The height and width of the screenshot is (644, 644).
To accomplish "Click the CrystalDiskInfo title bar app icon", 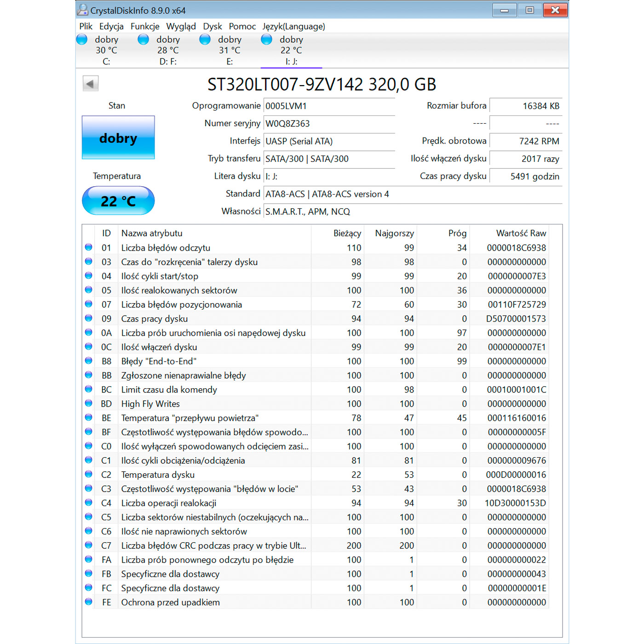I will [x=83, y=10].
